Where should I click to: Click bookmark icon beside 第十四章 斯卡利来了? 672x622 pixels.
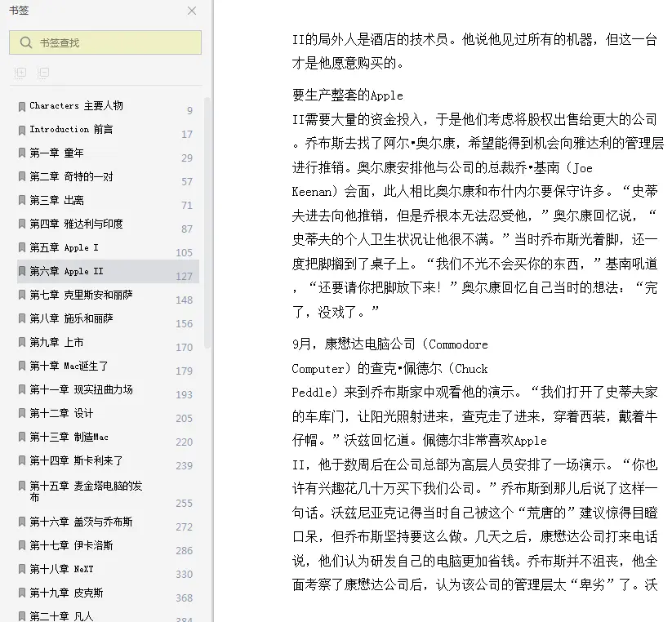[x=22, y=460]
